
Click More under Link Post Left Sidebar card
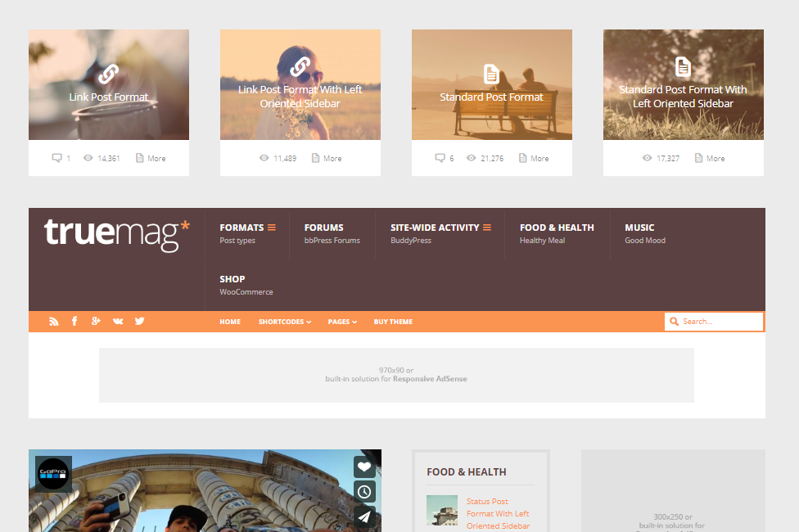(x=326, y=159)
